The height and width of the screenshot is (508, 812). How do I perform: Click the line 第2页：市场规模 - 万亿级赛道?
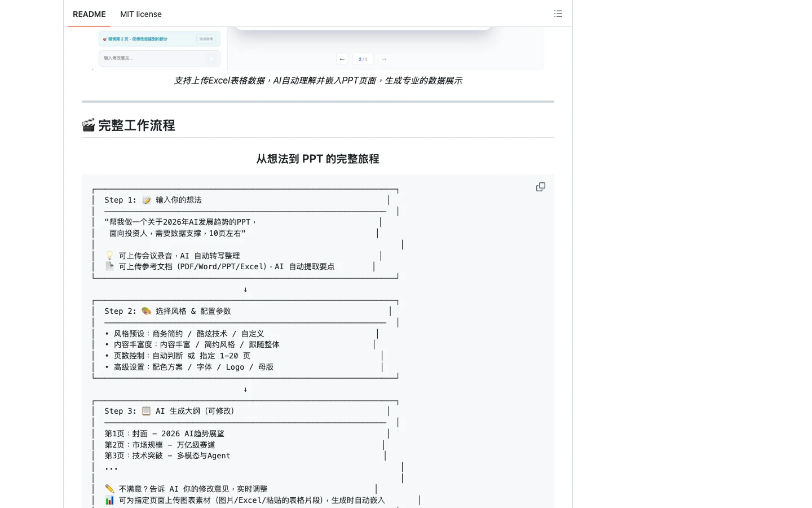(x=160, y=445)
